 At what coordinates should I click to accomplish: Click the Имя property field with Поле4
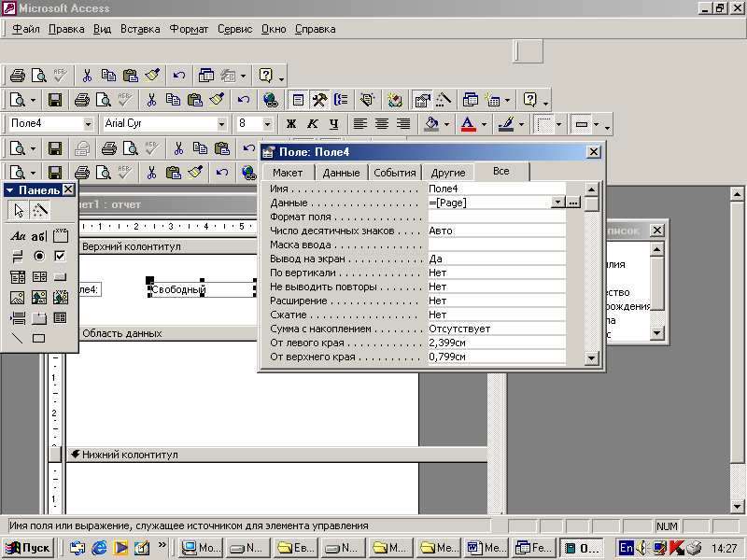point(497,189)
